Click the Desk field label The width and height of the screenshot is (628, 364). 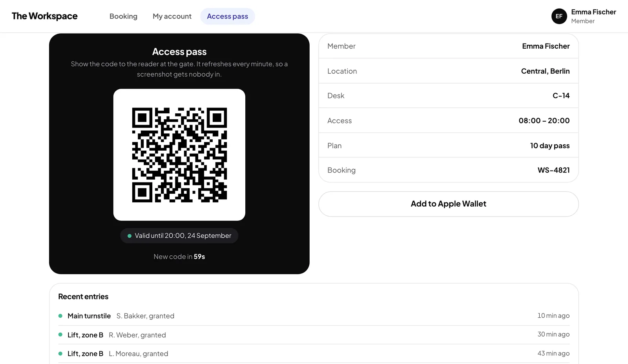336,96
